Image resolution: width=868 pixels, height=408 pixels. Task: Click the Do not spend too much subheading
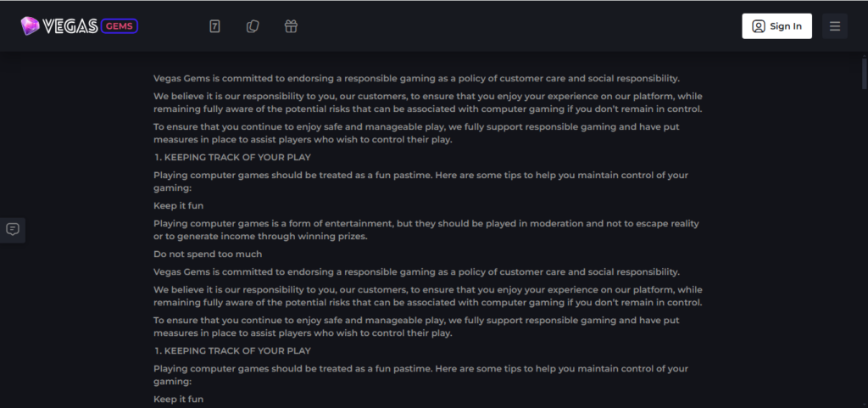tap(208, 254)
